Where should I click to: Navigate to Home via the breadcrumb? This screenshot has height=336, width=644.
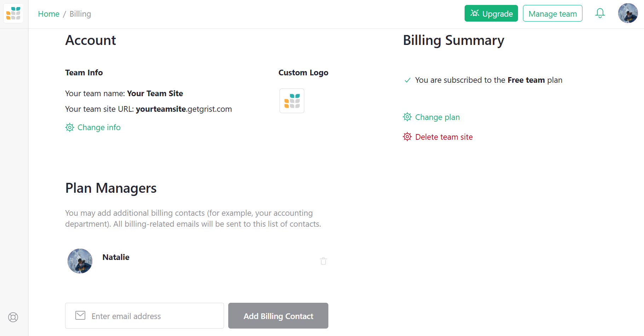[48, 14]
